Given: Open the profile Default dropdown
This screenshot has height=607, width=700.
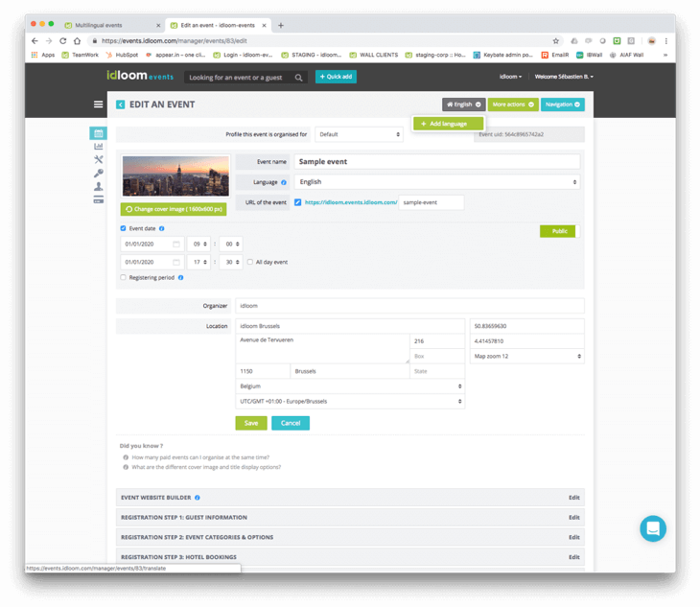Looking at the screenshot, I should pyautogui.click(x=359, y=134).
